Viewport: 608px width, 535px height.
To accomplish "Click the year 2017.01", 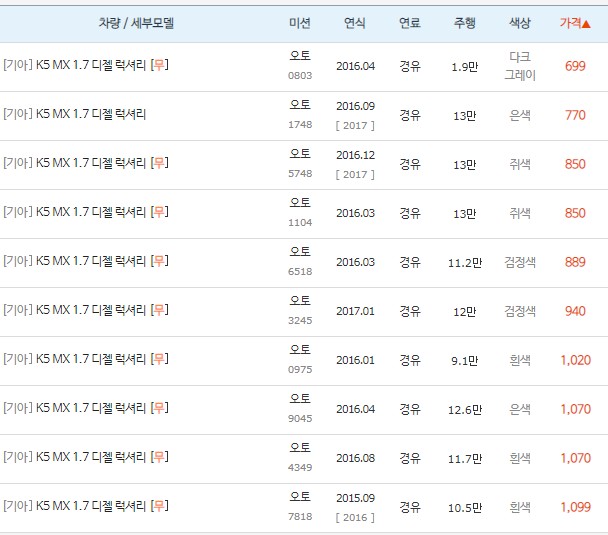I will click(356, 311).
